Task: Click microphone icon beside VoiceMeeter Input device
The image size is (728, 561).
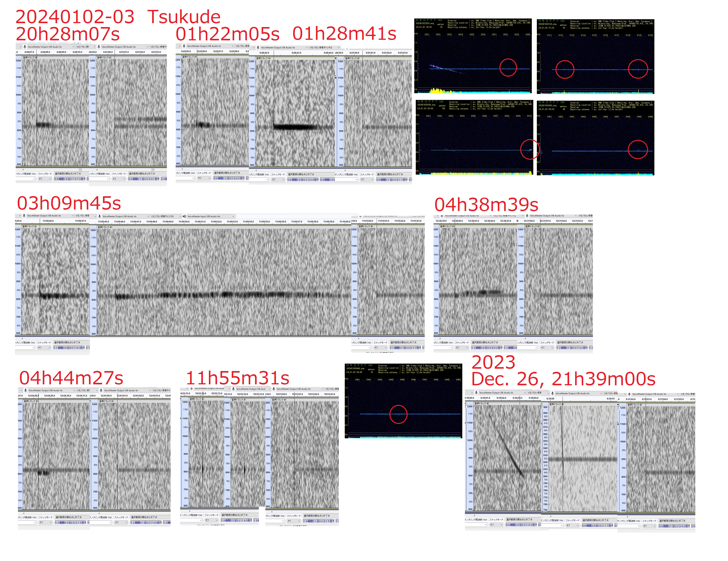Action: point(185,216)
